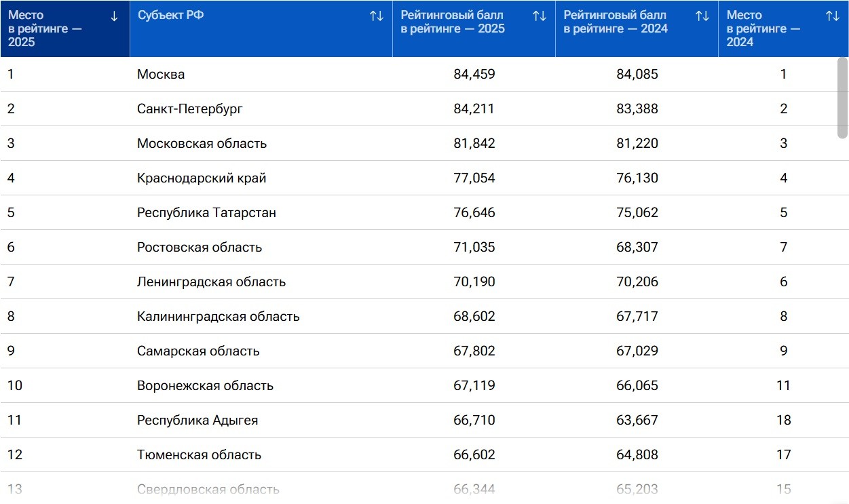Select the Ленинградская область row
Viewport: 849px width, 504px height.
coord(211,282)
